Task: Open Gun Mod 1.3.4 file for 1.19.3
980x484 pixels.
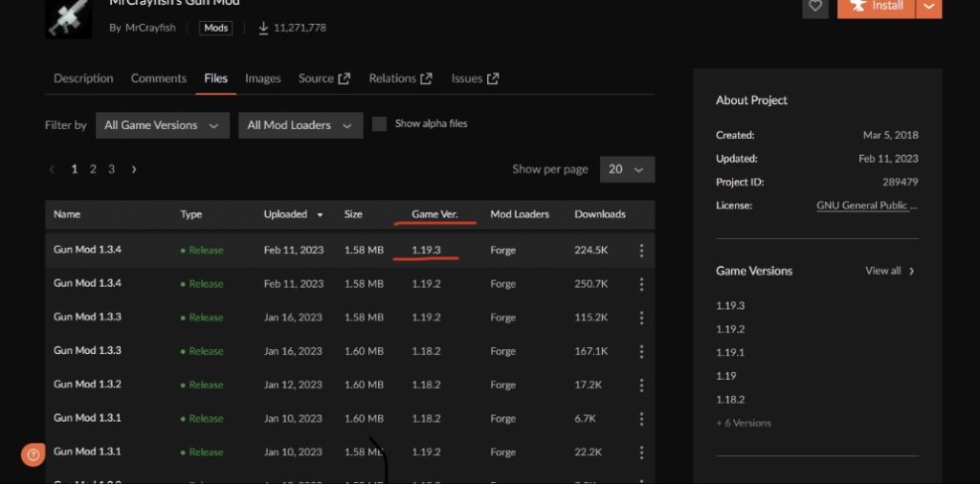Action: (87, 250)
